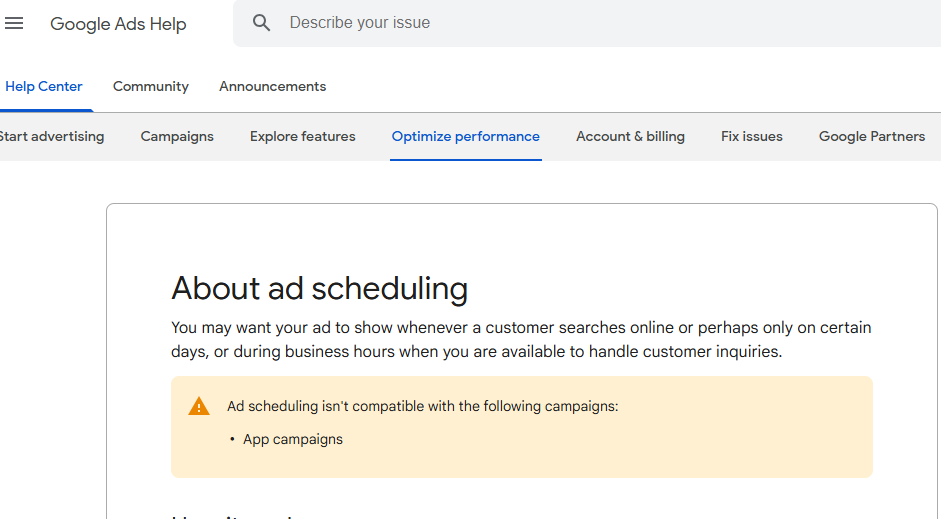Image resolution: width=941 pixels, height=519 pixels.
Task: Open the Account & billing category
Action: [x=630, y=136]
